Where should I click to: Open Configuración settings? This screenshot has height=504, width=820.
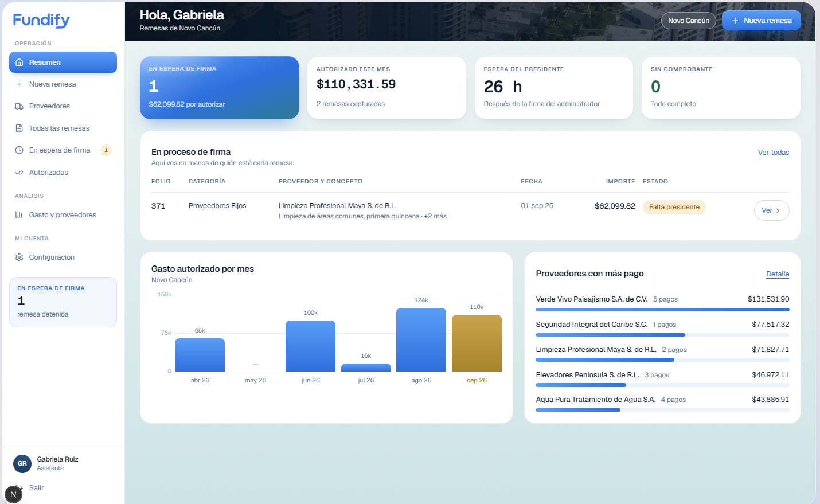(x=63, y=257)
